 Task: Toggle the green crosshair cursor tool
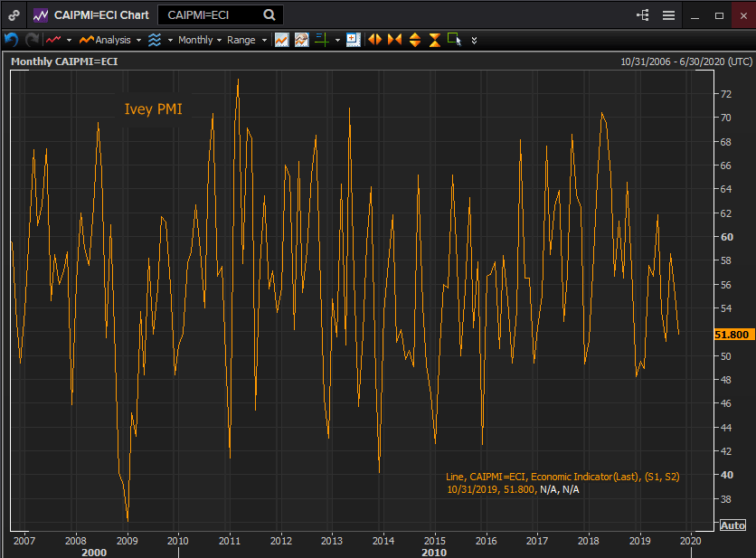tap(321, 40)
